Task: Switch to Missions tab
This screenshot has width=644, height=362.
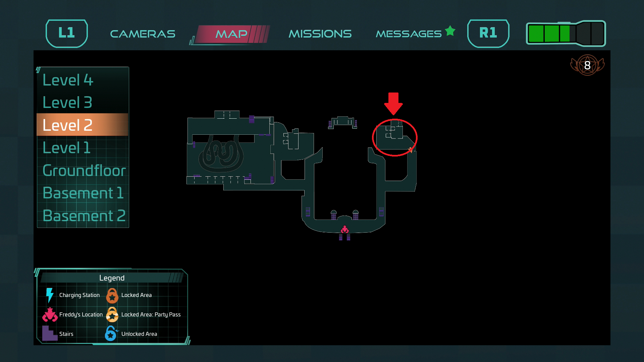Action: click(x=320, y=33)
